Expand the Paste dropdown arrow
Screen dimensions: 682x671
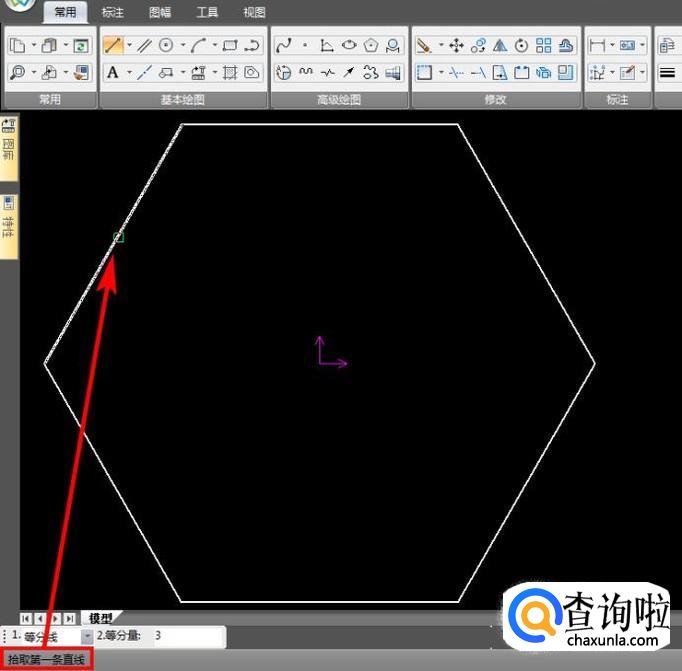66,45
